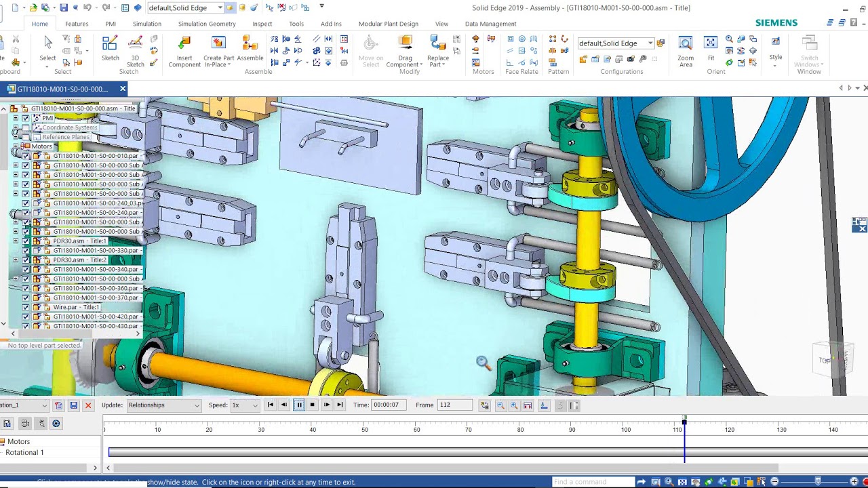Toggle checkbox for GTI18010-M001-S0-00-010.par
The height and width of the screenshot is (488, 868).
(x=26, y=156)
